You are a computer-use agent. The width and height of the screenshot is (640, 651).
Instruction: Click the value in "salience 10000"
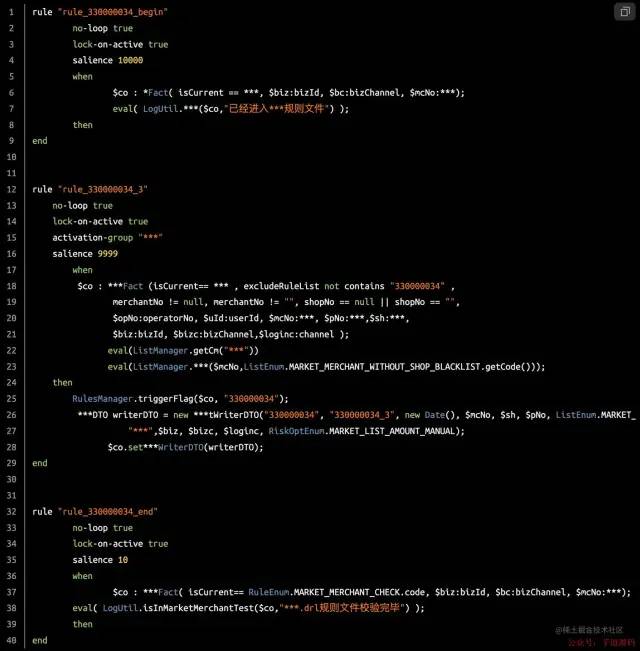(x=130, y=60)
